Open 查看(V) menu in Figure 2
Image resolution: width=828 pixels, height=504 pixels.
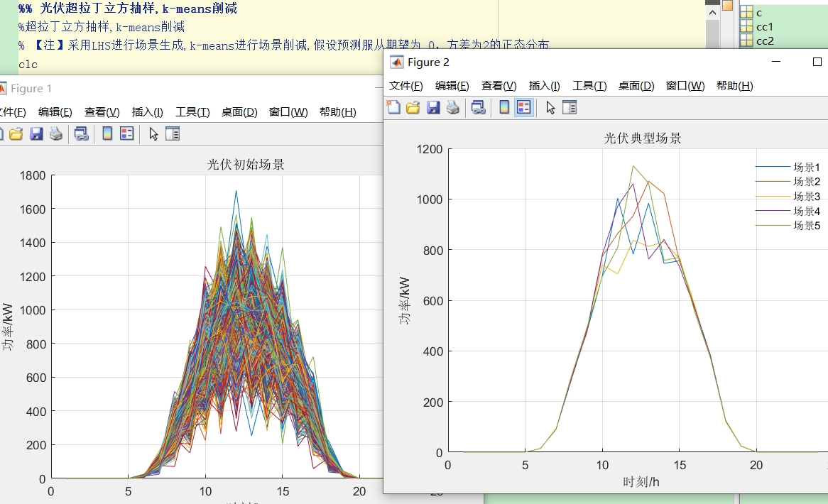(x=499, y=85)
